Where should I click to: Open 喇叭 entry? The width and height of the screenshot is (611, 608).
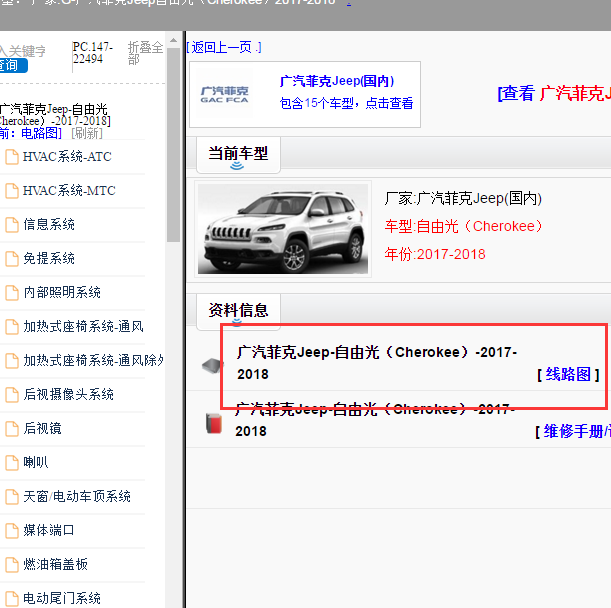pos(35,462)
